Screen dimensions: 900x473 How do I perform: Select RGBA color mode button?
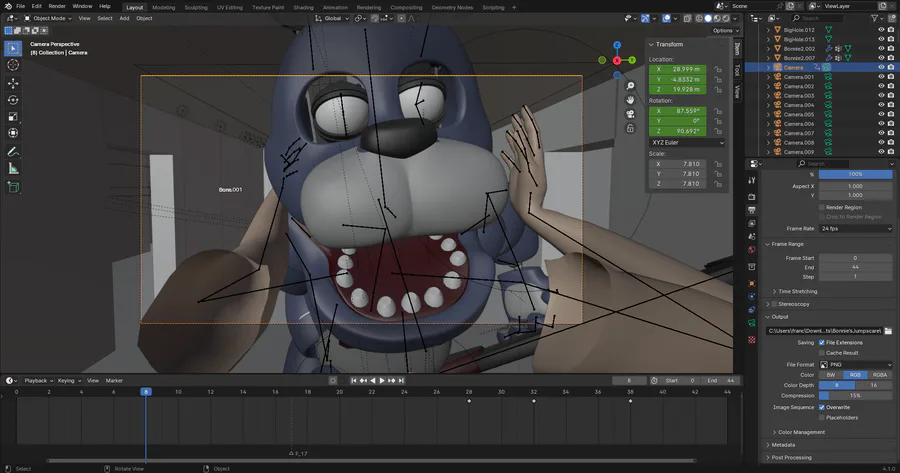coord(880,375)
